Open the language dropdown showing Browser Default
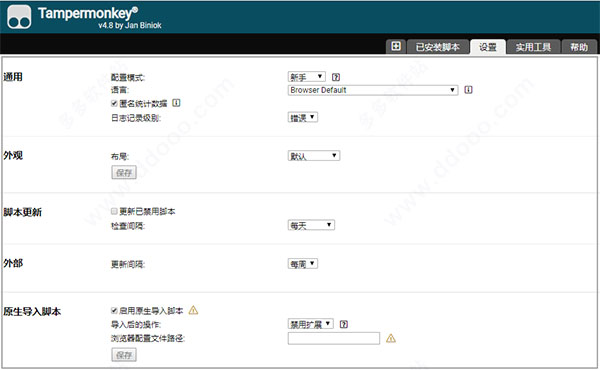The image size is (600, 370). tap(373, 90)
